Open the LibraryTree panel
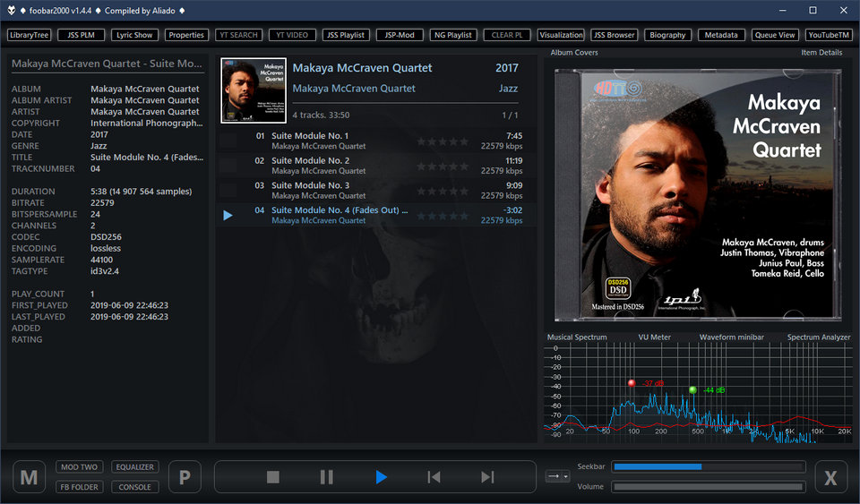The width and height of the screenshot is (860, 504). click(x=30, y=35)
